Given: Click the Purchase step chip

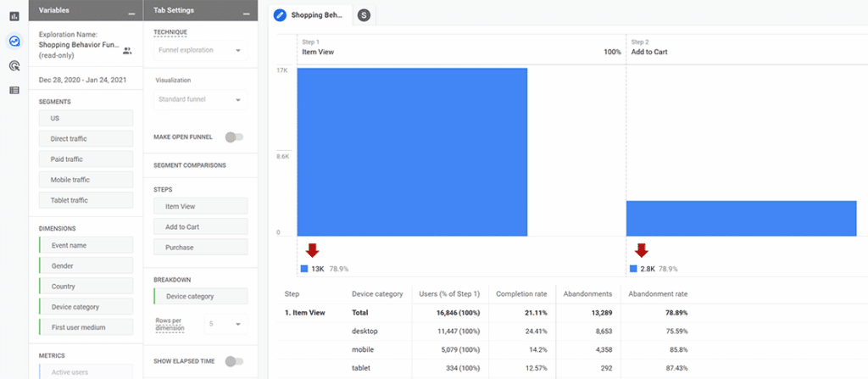Looking at the screenshot, I should pyautogui.click(x=200, y=247).
